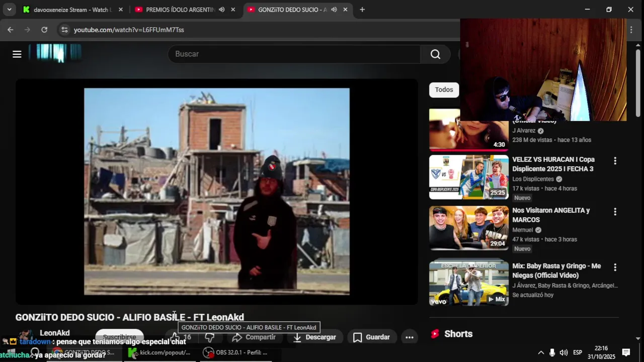The image size is (644, 362).
Task: Click the page scrollbar down arrow
Action: click(638, 338)
